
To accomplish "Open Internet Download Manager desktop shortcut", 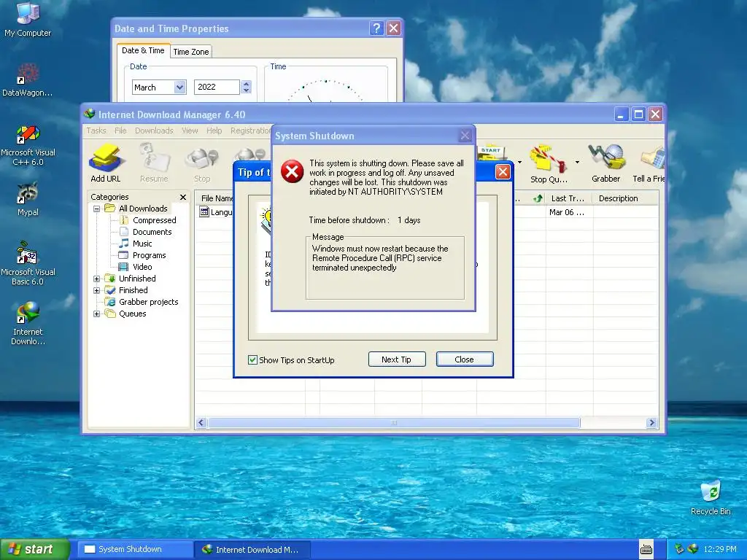I will (28, 323).
